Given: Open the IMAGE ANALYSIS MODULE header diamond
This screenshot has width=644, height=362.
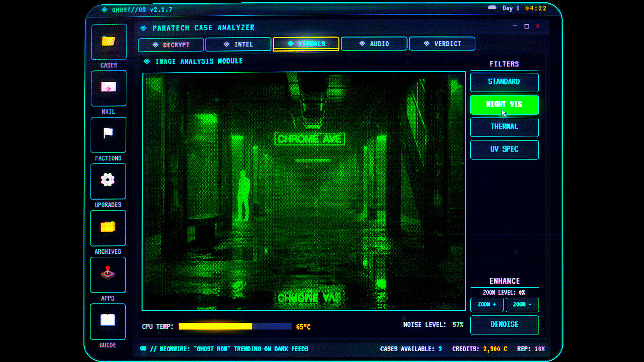Looking at the screenshot, I should 147,61.
